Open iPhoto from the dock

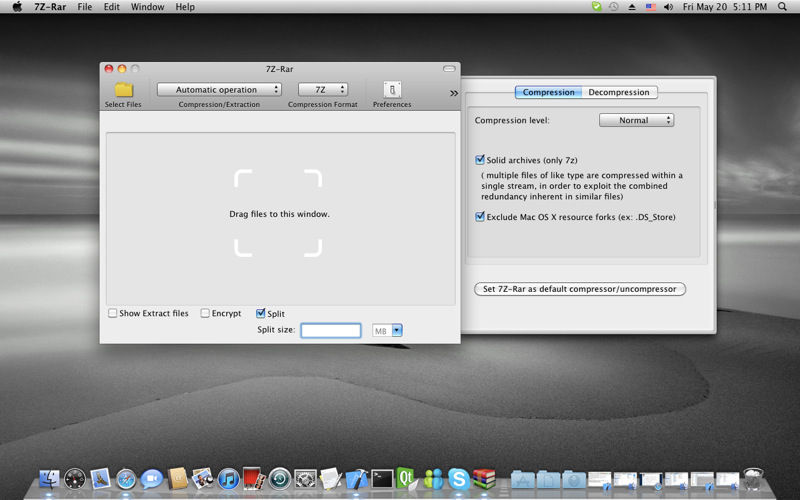(x=203, y=480)
